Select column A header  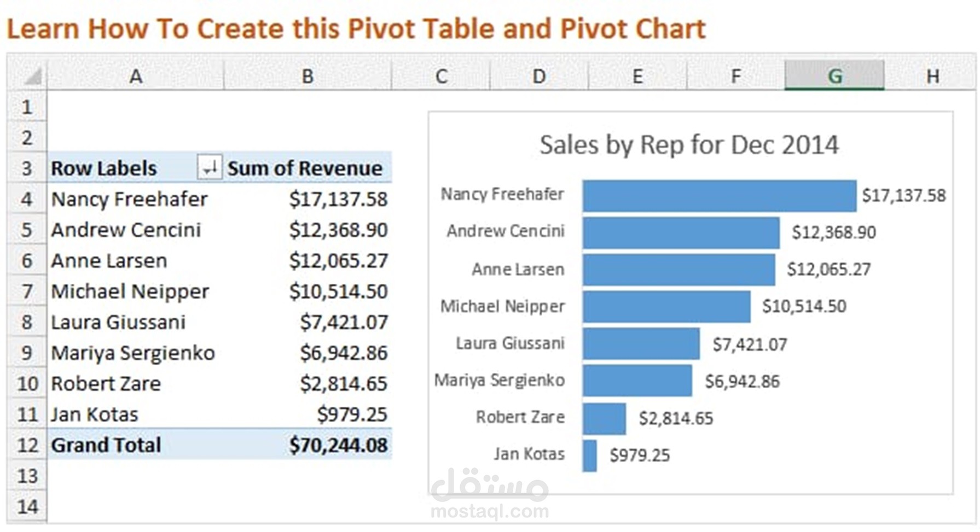tap(136, 76)
